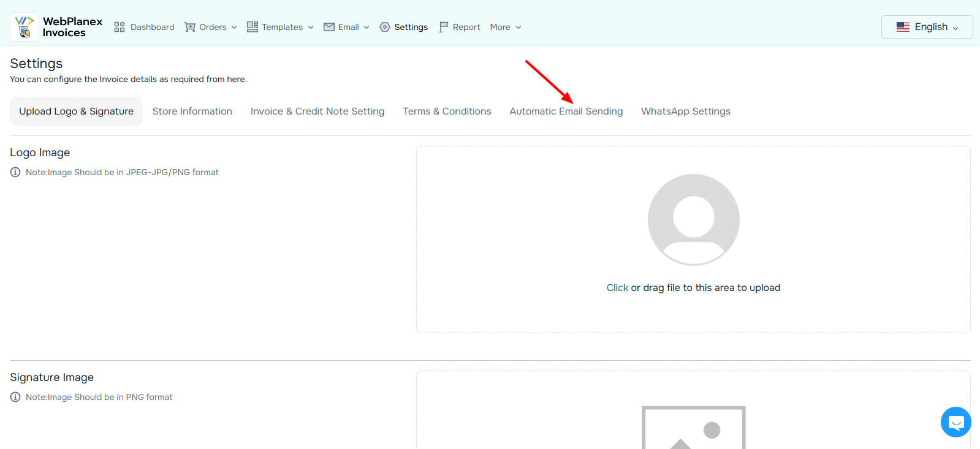
Task: Click the WebPlanex Invoices logo icon
Action: click(x=25, y=27)
